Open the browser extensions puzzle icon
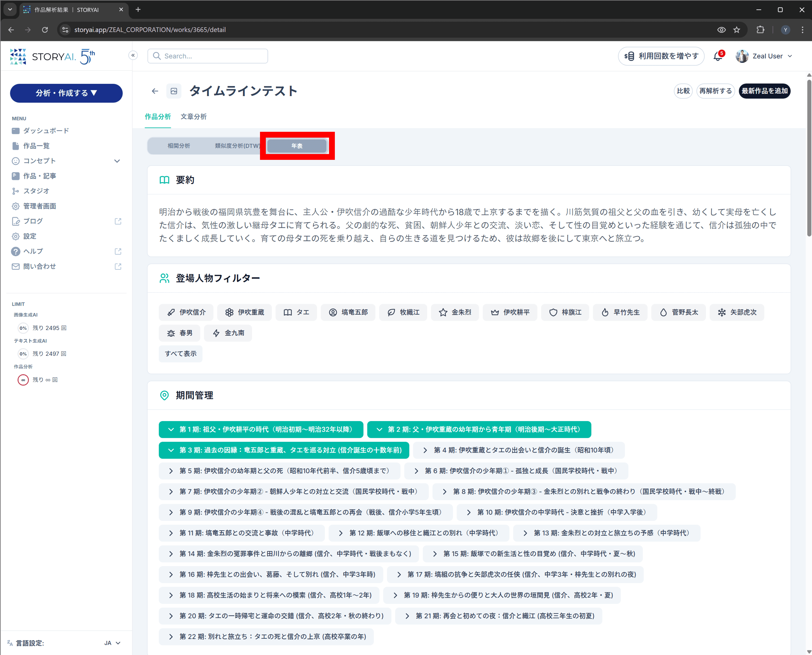This screenshot has width=812, height=655. point(760,30)
